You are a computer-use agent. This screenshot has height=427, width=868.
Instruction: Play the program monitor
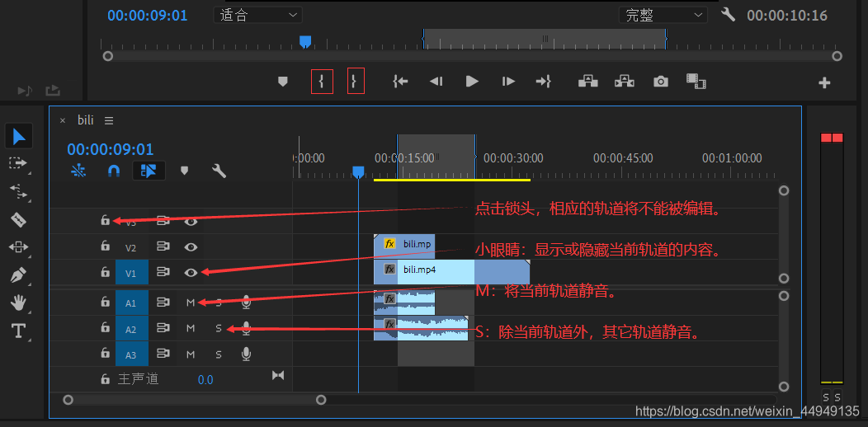point(472,82)
